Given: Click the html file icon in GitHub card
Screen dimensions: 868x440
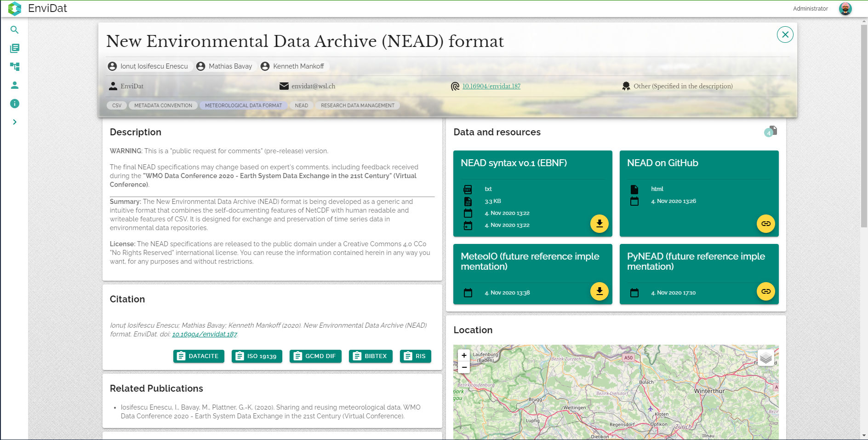Looking at the screenshot, I should 634,189.
